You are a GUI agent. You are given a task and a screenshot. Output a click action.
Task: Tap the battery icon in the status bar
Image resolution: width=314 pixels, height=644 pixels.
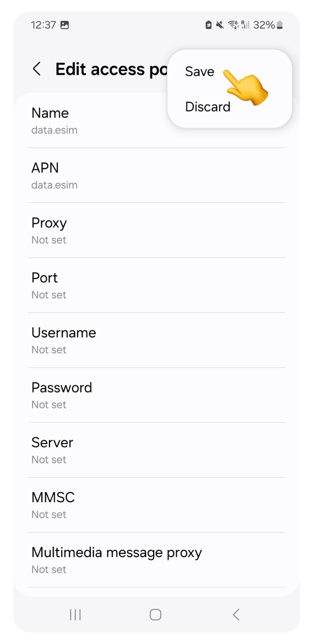click(280, 25)
